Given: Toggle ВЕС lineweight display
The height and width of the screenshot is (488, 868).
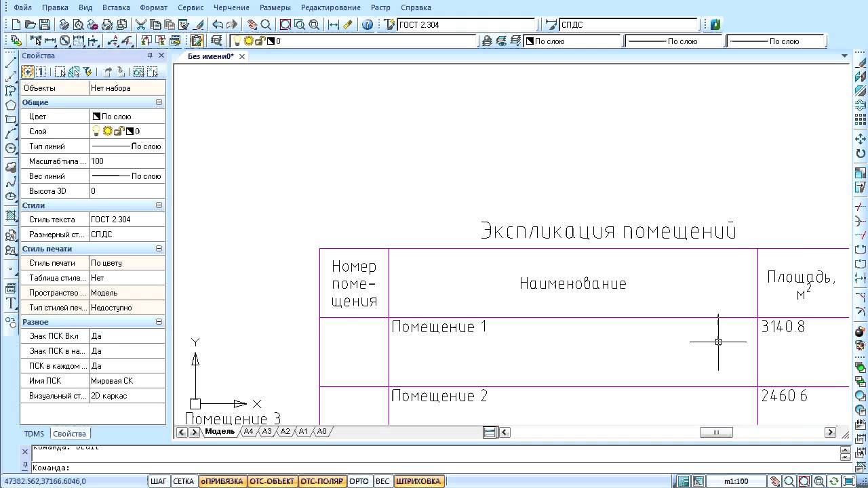Looking at the screenshot, I should [382, 481].
